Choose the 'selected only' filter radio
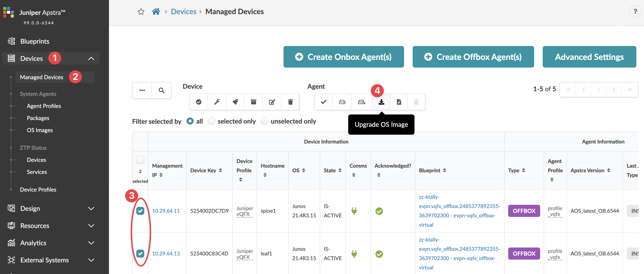The height and width of the screenshot is (274, 644). pyautogui.click(x=211, y=121)
